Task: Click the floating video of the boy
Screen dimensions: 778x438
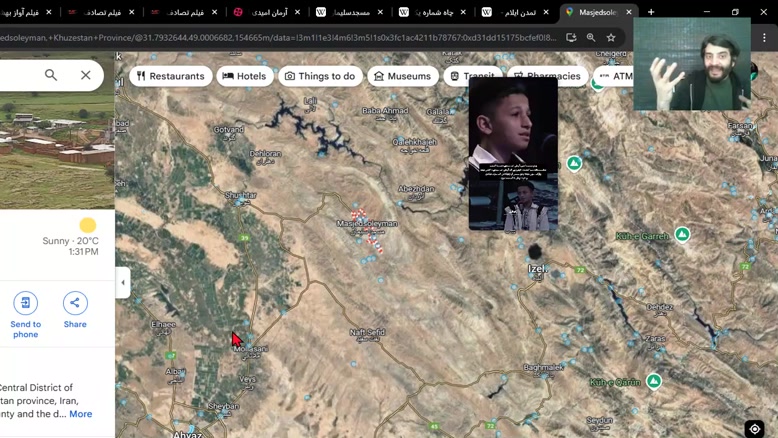Action: pos(513,154)
